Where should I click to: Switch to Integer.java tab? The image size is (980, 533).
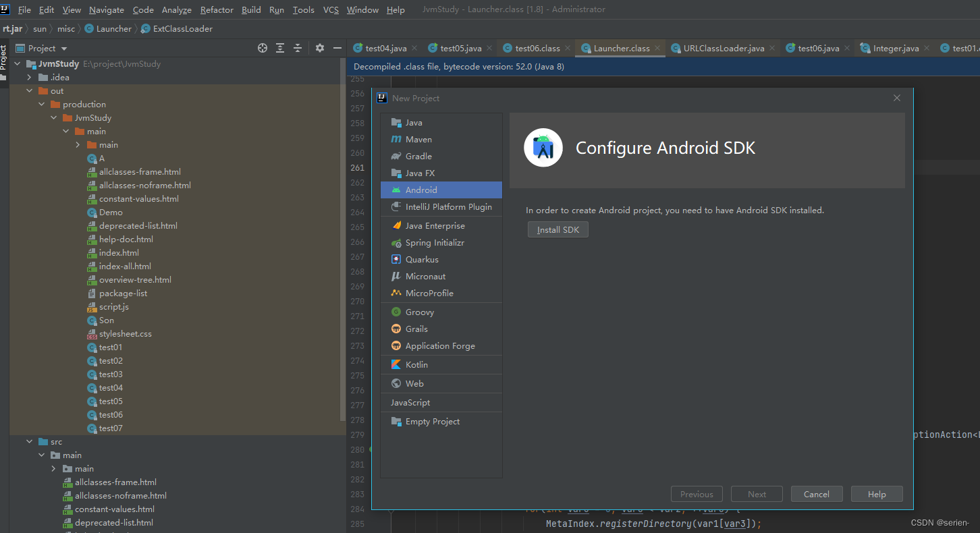click(896, 48)
